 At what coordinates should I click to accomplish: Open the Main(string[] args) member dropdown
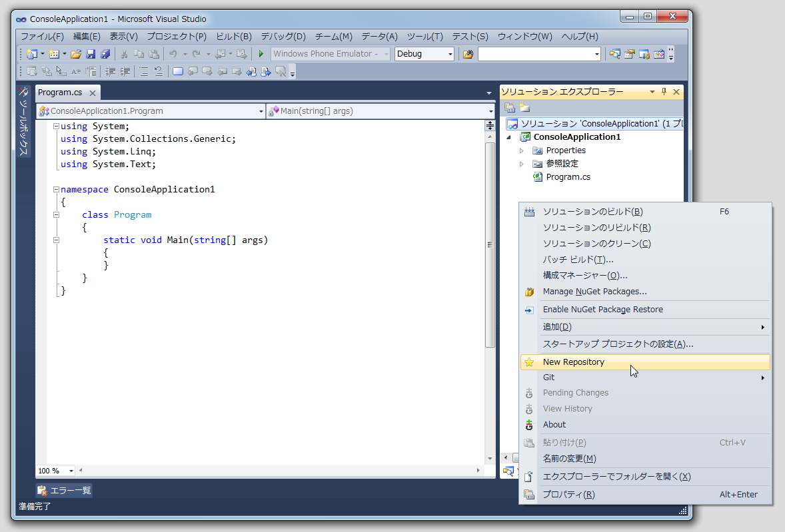click(490, 111)
